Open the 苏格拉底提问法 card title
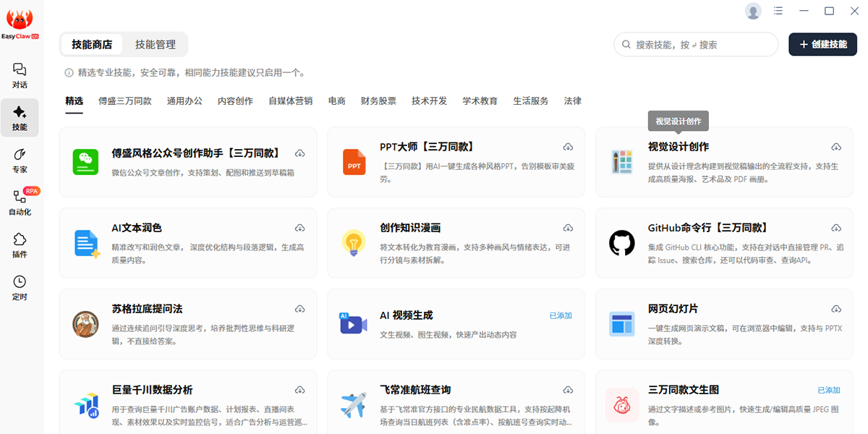 click(x=147, y=309)
